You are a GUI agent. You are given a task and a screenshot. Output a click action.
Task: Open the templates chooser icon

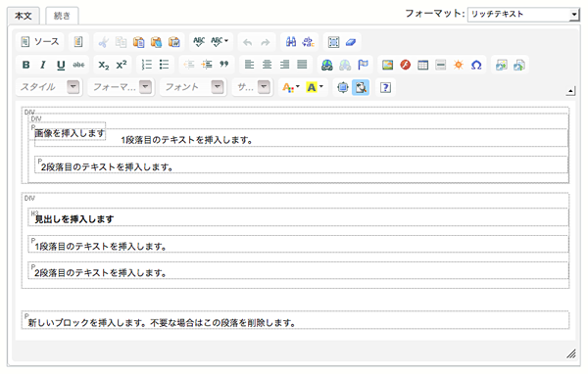pyautogui.click(x=78, y=41)
